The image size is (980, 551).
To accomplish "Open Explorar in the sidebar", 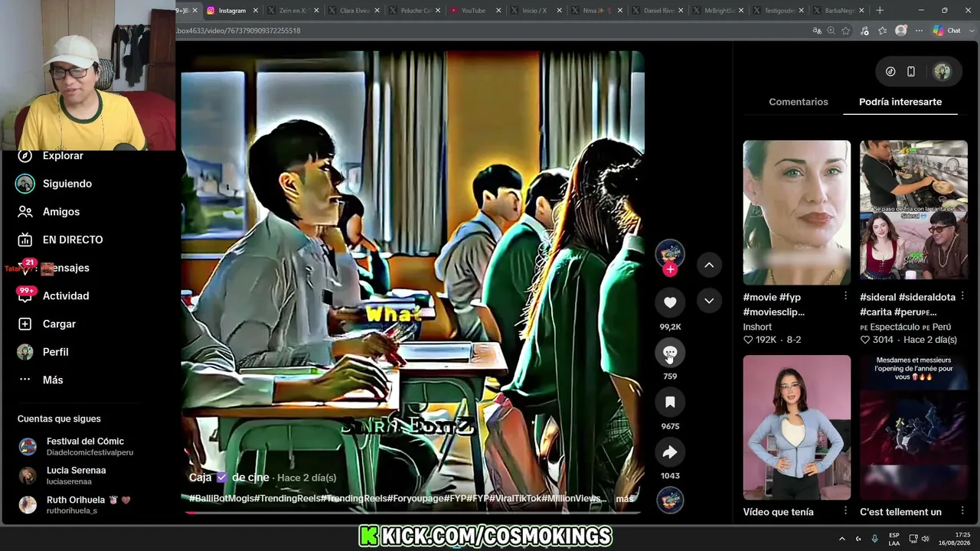I will [x=51, y=155].
